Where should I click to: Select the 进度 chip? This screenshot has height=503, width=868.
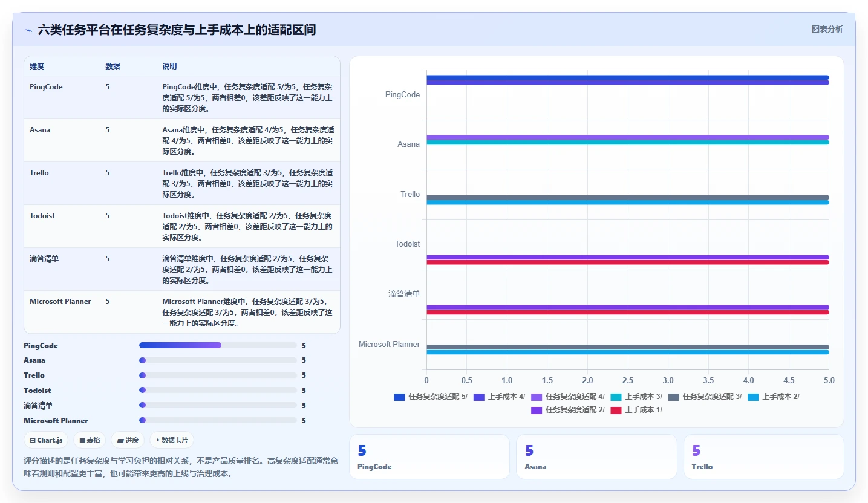(128, 440)
